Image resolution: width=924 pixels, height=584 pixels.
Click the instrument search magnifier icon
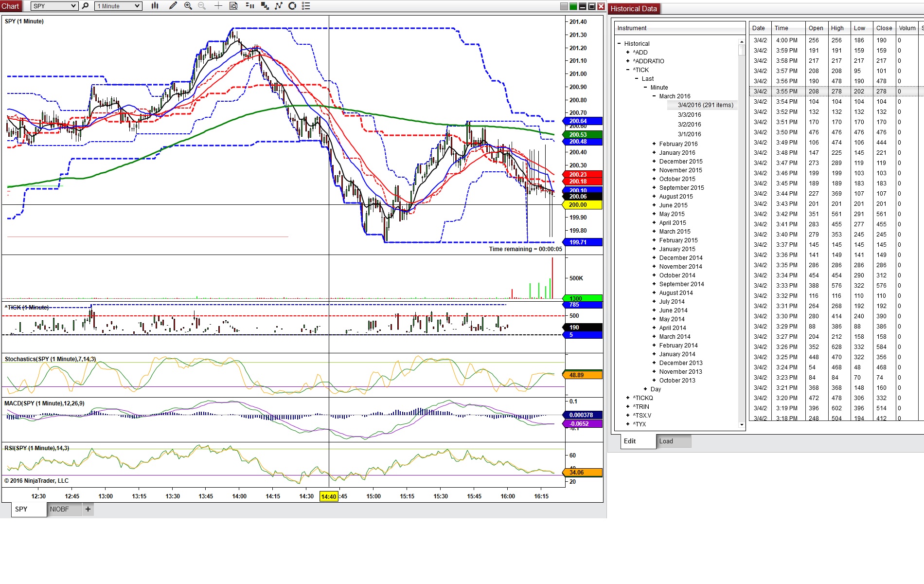pyautogui.click(x=86, y=6)
